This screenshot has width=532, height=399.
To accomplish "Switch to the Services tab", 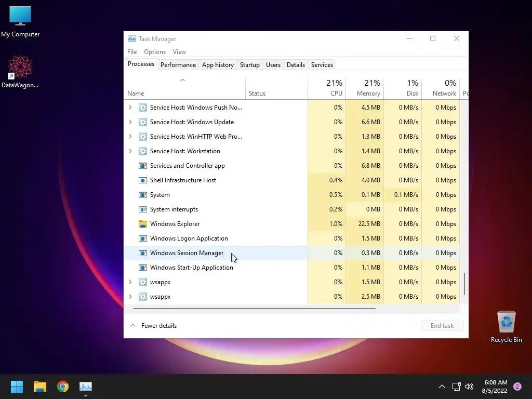I will pos(322,65).
